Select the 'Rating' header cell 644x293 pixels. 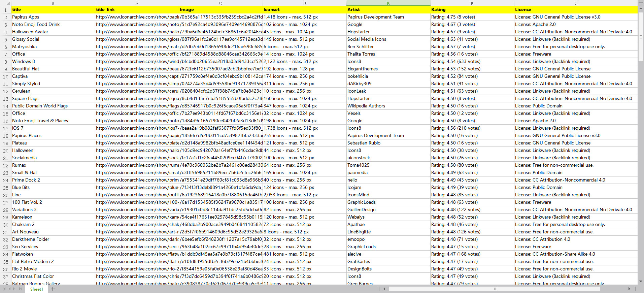coord(472,10)
